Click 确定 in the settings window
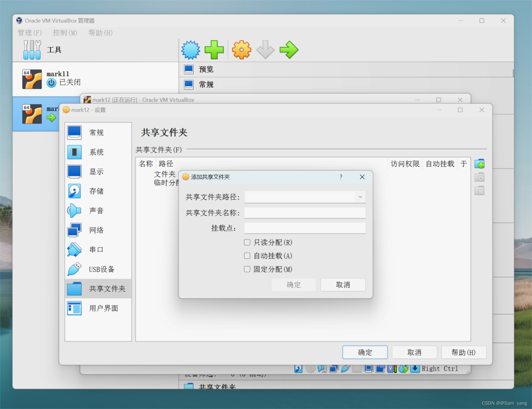The width and height of the screenshot is (532, 409). 365,352
